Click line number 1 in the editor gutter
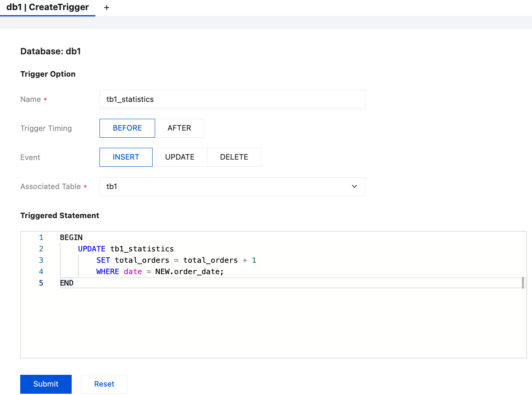The image size is (532, 395). (41, 238)
